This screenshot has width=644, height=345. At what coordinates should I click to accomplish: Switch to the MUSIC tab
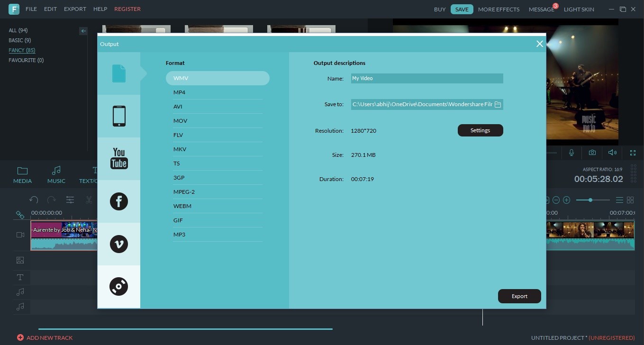tap(56, 174)
